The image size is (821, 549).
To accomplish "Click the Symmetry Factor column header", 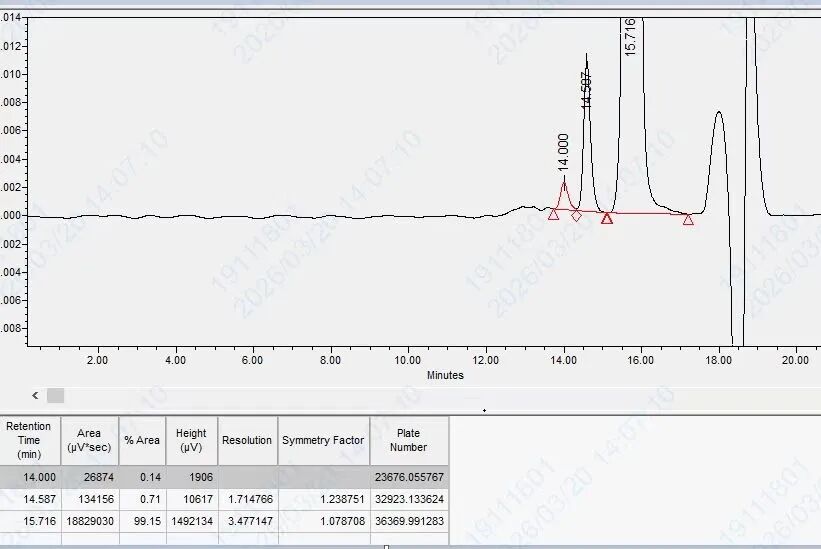I will [x=323, y=440].
